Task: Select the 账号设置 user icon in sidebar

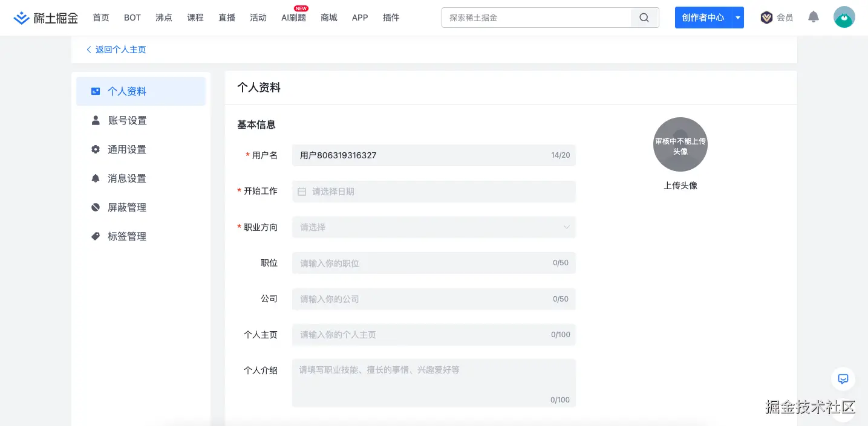Action: point(96,120)
